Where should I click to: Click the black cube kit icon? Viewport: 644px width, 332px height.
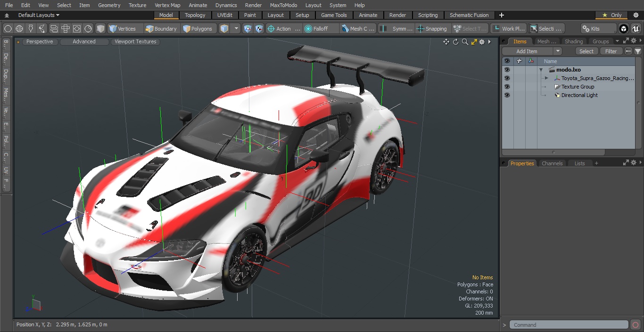[x=624, y=29]
